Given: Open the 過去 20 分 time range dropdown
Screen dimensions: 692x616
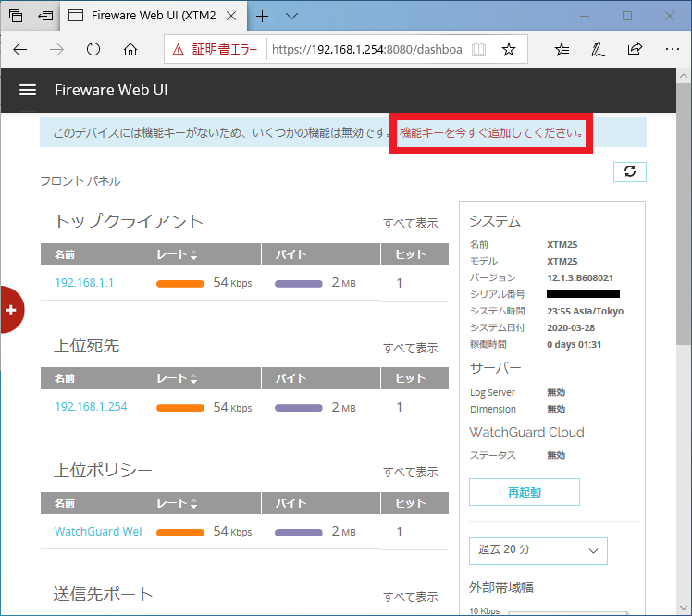Looking at the screenshot, I should coord(538,550).
